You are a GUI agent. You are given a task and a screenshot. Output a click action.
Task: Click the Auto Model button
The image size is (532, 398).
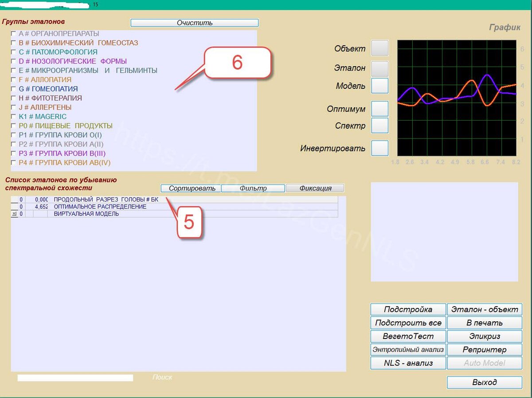coord(485,363)
